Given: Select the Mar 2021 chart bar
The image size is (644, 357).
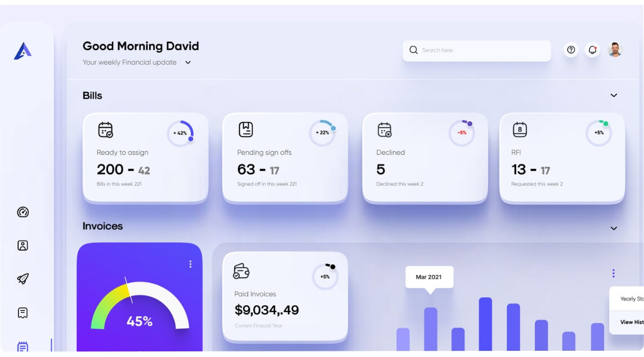Looking at the screenshot, I should pyautogui.click(x=430, y=329).
